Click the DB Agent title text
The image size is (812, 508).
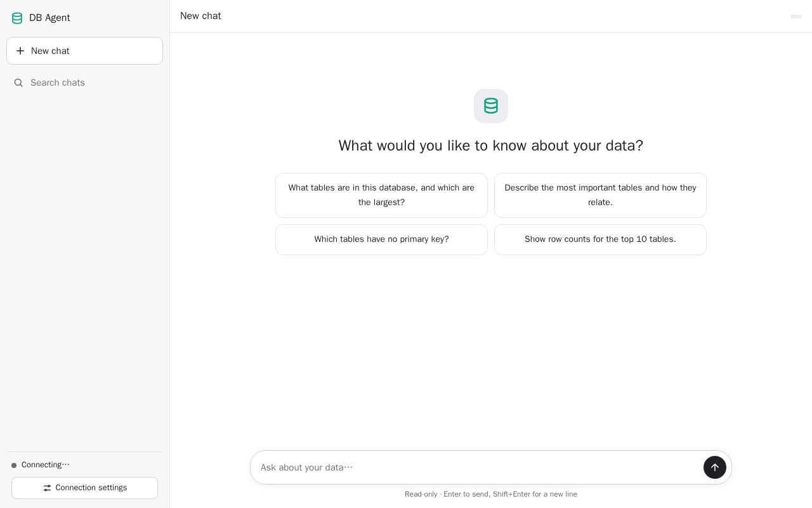click(x=49, y=18)
